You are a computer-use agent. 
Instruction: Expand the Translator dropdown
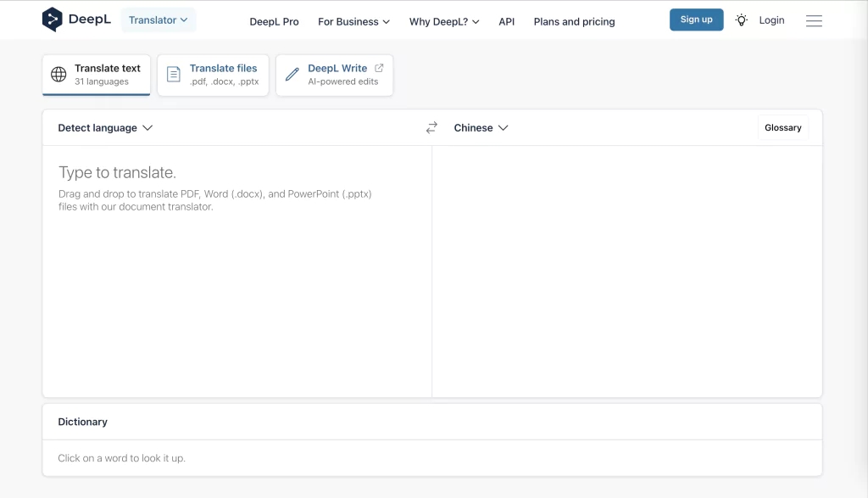(x=159, y=20)
